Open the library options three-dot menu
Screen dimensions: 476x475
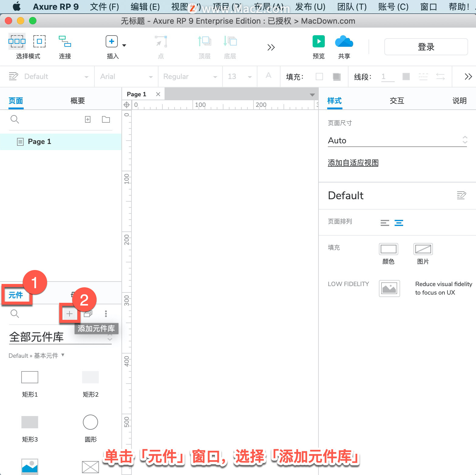click(106, 314)
